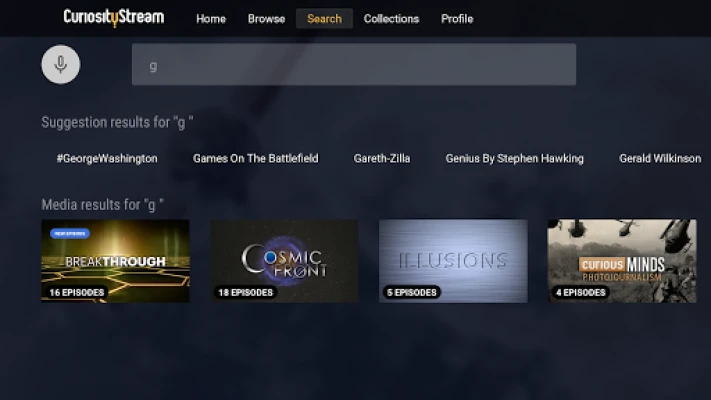Viewport: 711px width, 400px height.
Task: Open the Illusions series thumbnail
Action: [453, 260]
